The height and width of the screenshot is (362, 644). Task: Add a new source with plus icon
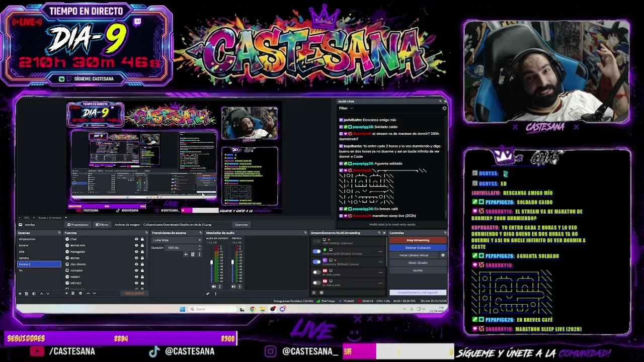pyautogui.click(x=66, y=293)
